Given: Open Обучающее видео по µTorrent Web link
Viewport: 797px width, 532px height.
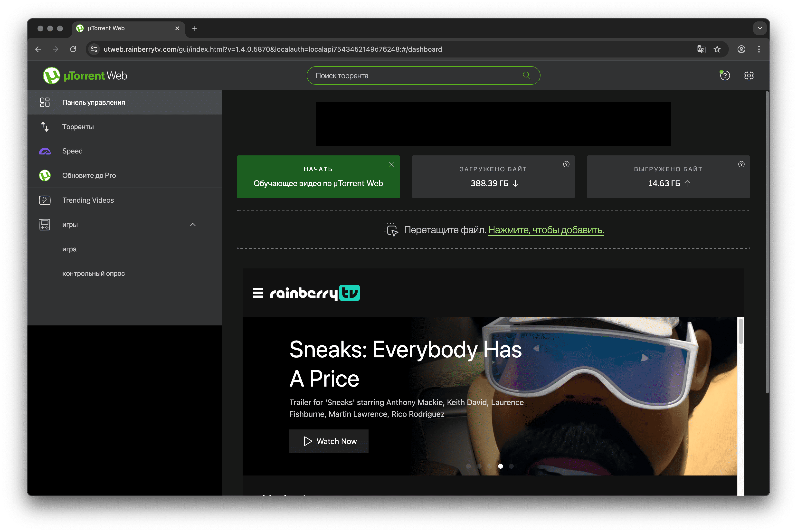Looking at the screenshot, I should point(318,183).
